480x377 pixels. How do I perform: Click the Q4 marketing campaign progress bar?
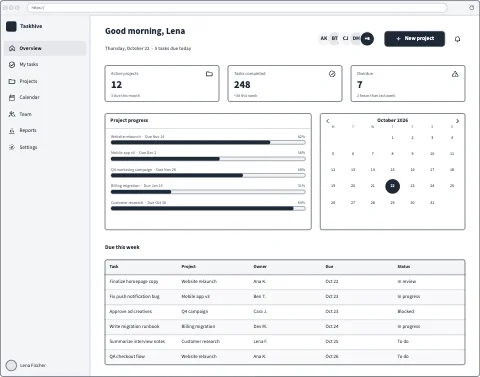coord(208,175)
